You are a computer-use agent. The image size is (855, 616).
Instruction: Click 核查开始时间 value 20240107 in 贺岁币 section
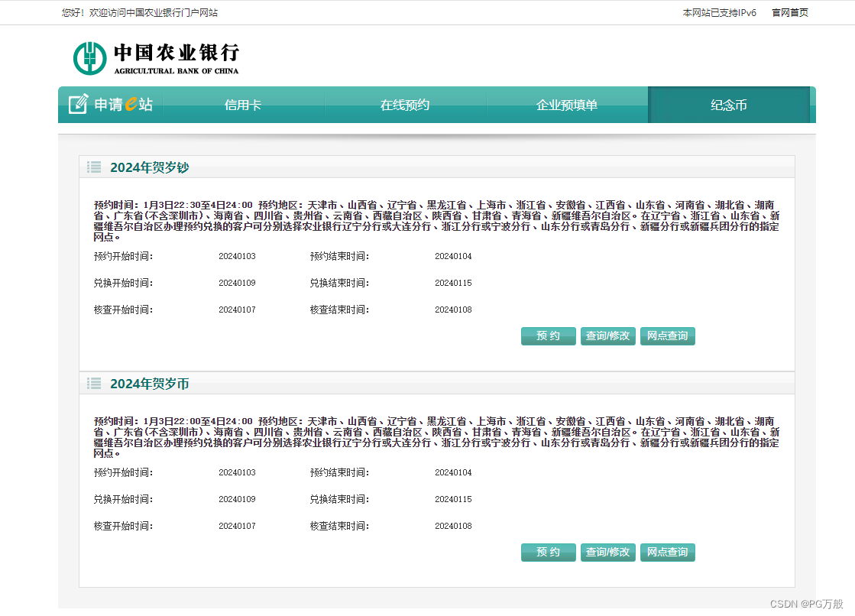coord(237,526)
